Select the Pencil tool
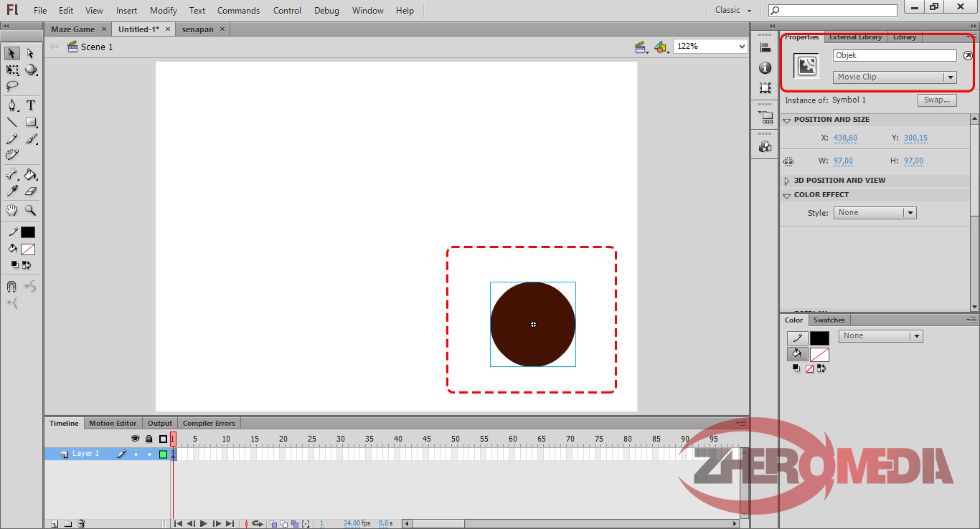980x529 pixels. 12,139
